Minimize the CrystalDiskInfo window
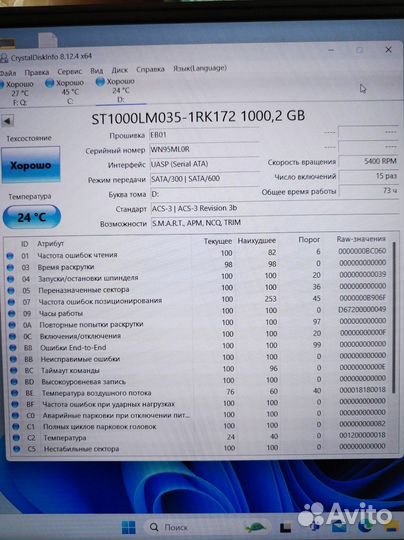This screenshot has width=404, height=540. coord(331,50)
